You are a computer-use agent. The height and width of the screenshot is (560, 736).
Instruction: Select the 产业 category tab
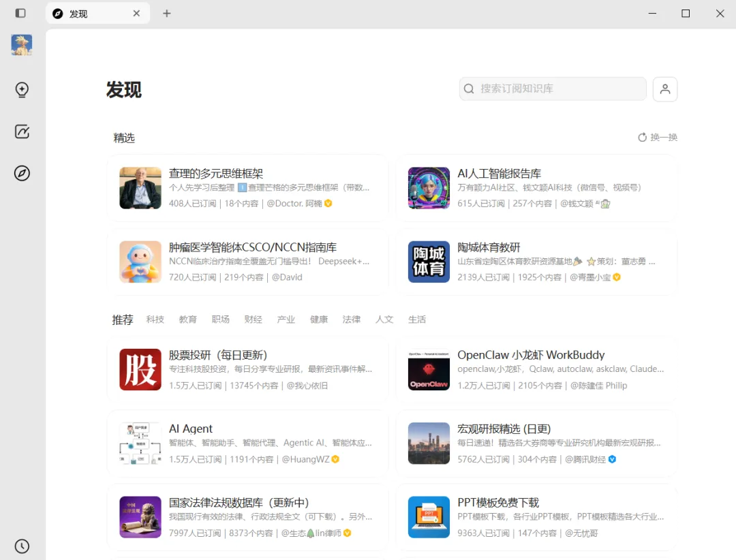click(286, 320)
